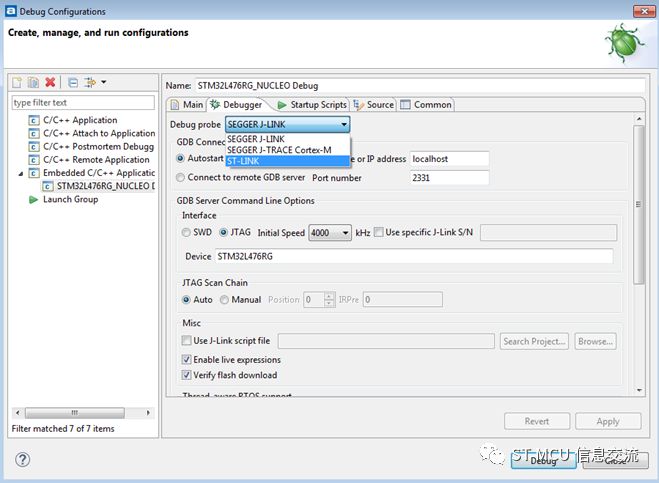Switch to the Main tab
This screenshot has width=659, height=483.
tap(187, 105)
